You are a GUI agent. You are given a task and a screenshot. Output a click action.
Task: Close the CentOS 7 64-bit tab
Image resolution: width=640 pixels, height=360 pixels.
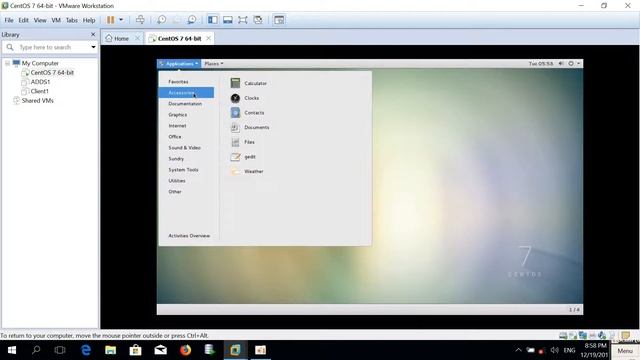coord(209,38)
